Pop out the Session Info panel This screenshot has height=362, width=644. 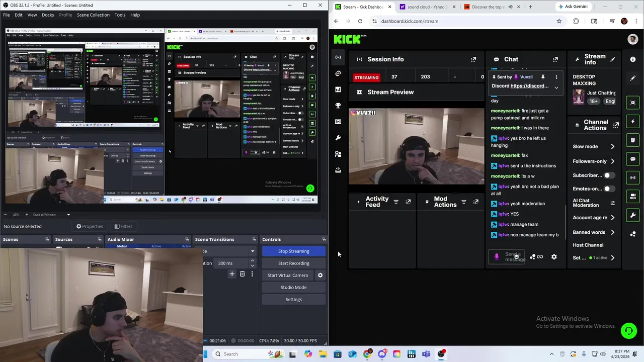[x=473, y=59]
